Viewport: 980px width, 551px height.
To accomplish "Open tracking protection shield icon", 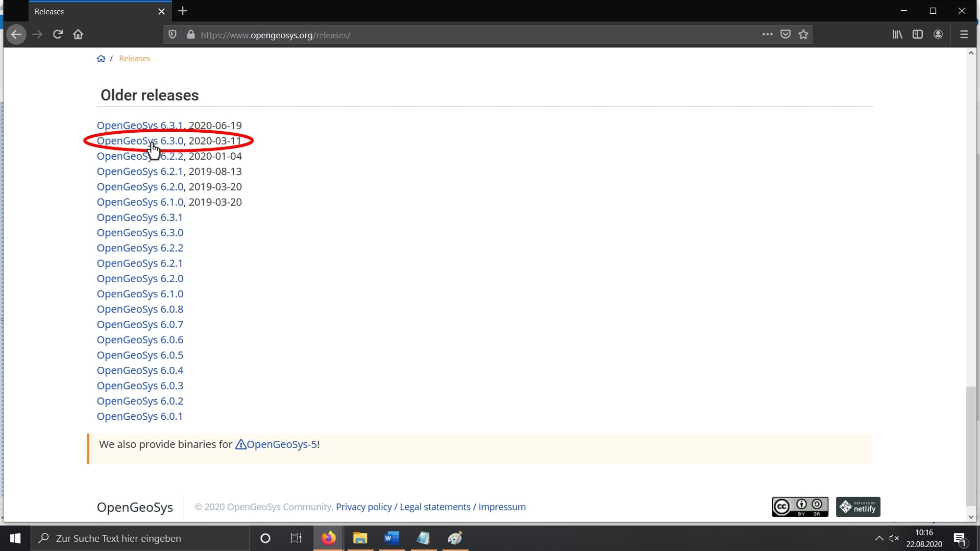I will pyautogui.click(x=172, y=34).
